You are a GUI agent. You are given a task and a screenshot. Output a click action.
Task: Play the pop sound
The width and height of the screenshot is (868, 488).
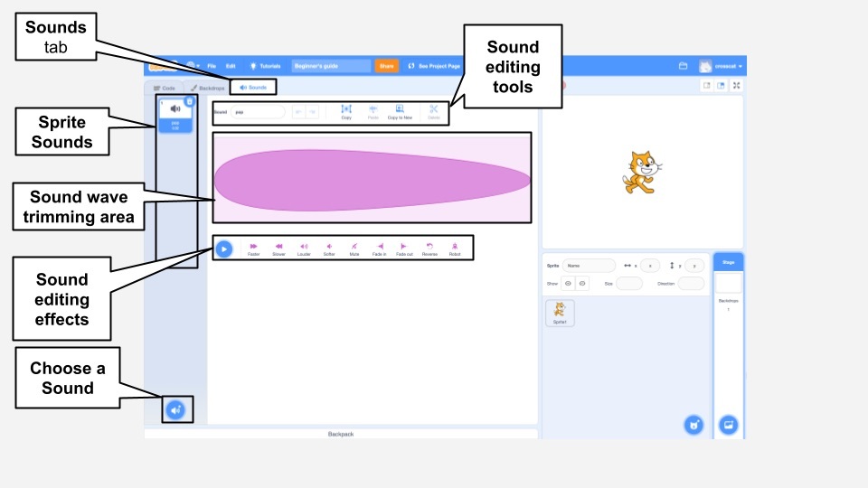pyautogui.click(x=223, y=249)
